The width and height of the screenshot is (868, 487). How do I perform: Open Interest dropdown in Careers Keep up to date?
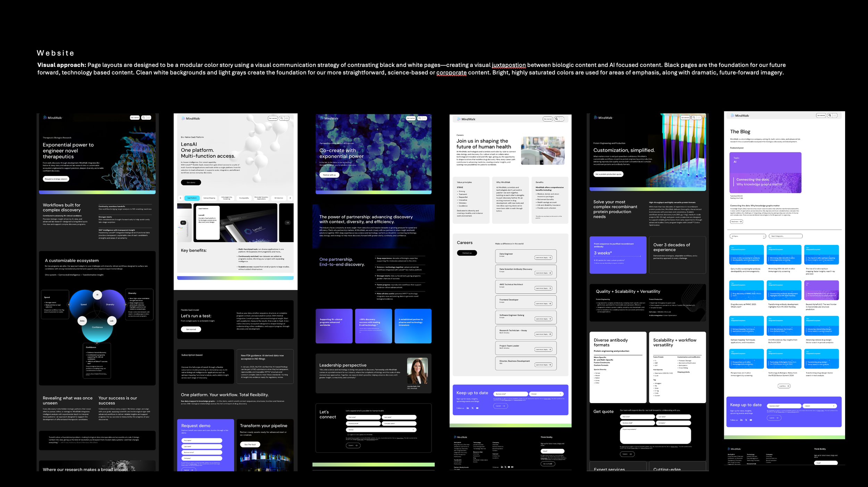(546, 394)
